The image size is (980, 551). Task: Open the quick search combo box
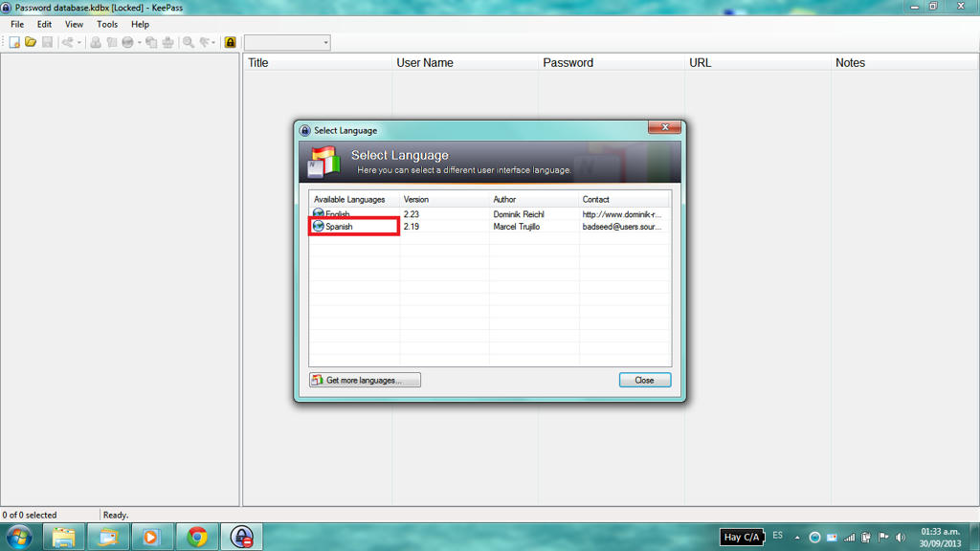(x=287, y=42)
